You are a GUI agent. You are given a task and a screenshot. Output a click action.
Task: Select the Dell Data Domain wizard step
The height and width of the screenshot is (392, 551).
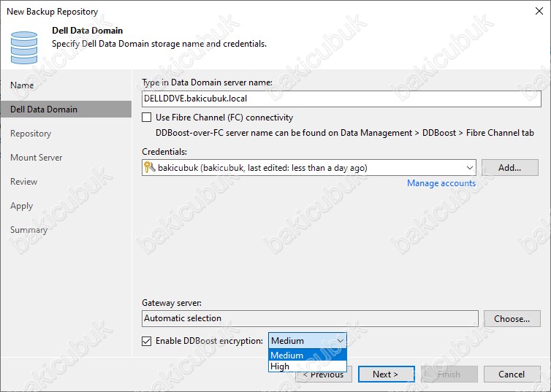(x=66, y=109)
